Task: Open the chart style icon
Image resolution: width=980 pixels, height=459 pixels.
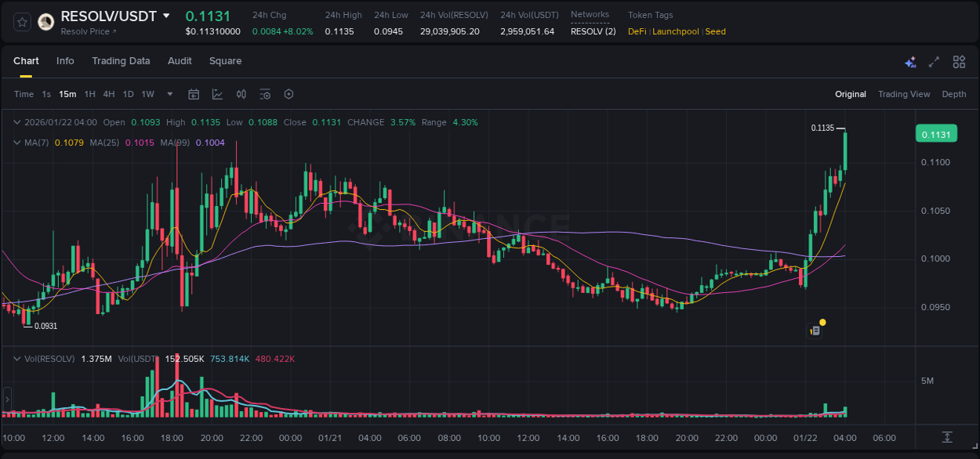Action: point(217,94)
